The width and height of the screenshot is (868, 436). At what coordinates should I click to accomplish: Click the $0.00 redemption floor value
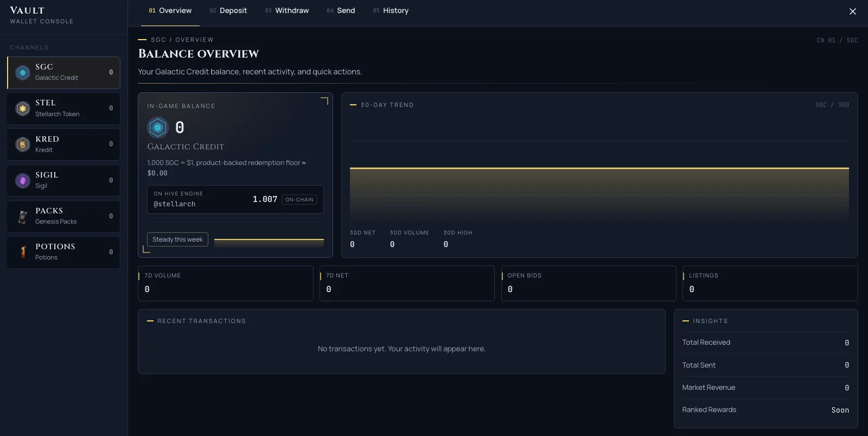157,173
